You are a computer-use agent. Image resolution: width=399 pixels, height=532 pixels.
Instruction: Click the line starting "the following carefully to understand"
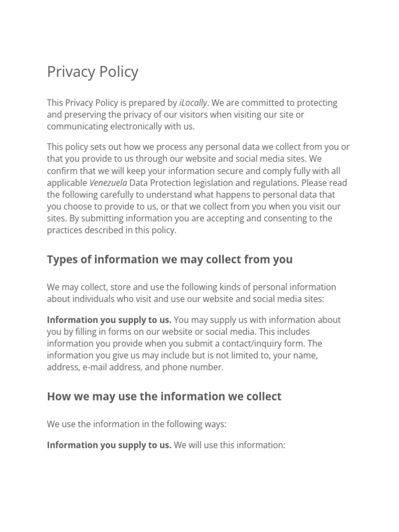191,195
